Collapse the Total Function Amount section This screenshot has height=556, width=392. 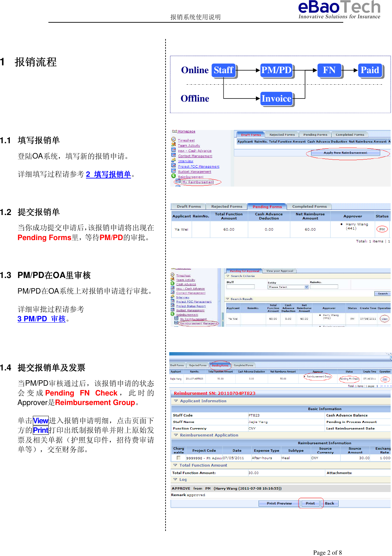pos(175,465)
